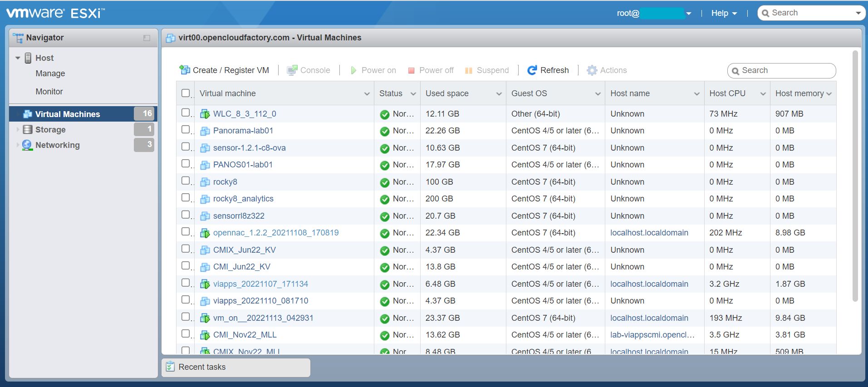Image resolution: width=868 pixels, height=387 pixels.
Task: Click the Actions gear icon
Action: [592, 70]
